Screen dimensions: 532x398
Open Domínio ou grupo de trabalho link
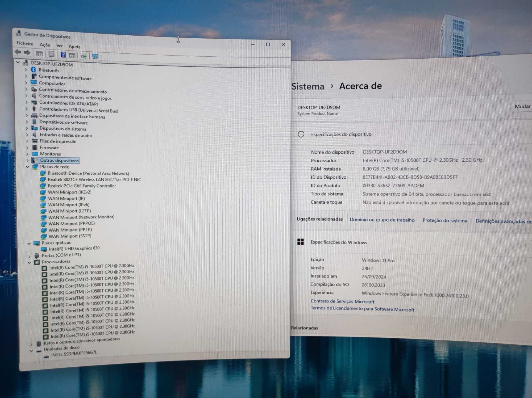coord(382,220)
